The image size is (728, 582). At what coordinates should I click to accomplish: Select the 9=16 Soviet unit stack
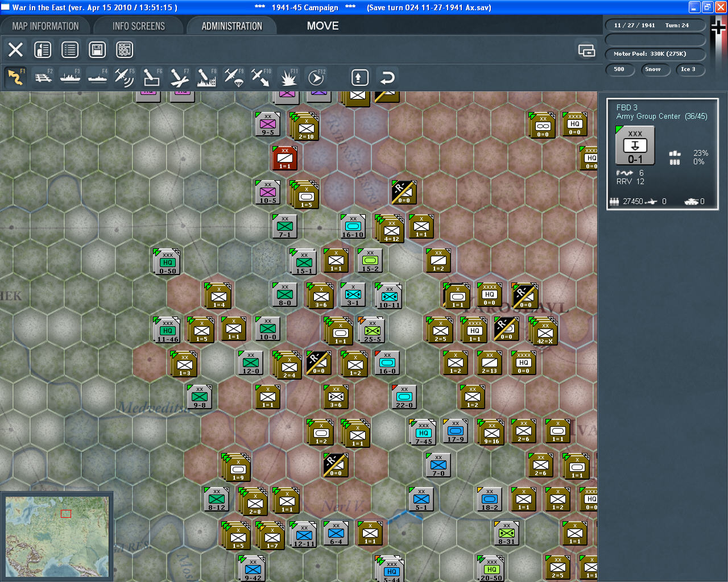(x=491, y=432)
